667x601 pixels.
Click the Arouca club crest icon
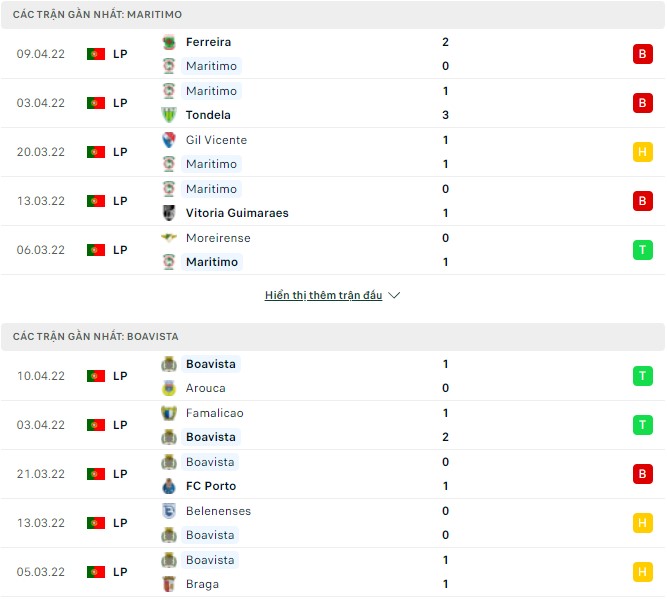pyautogui.click(x=168, y=388)
